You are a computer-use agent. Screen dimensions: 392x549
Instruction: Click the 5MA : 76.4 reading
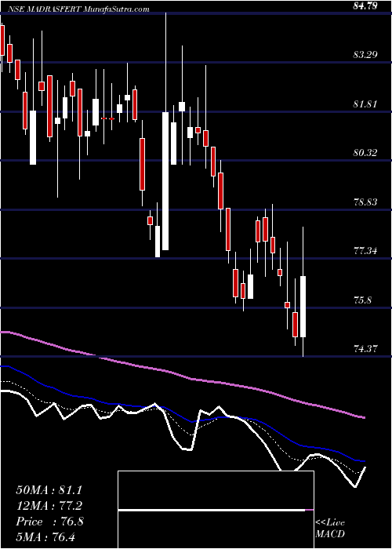[x=45, y=536]
